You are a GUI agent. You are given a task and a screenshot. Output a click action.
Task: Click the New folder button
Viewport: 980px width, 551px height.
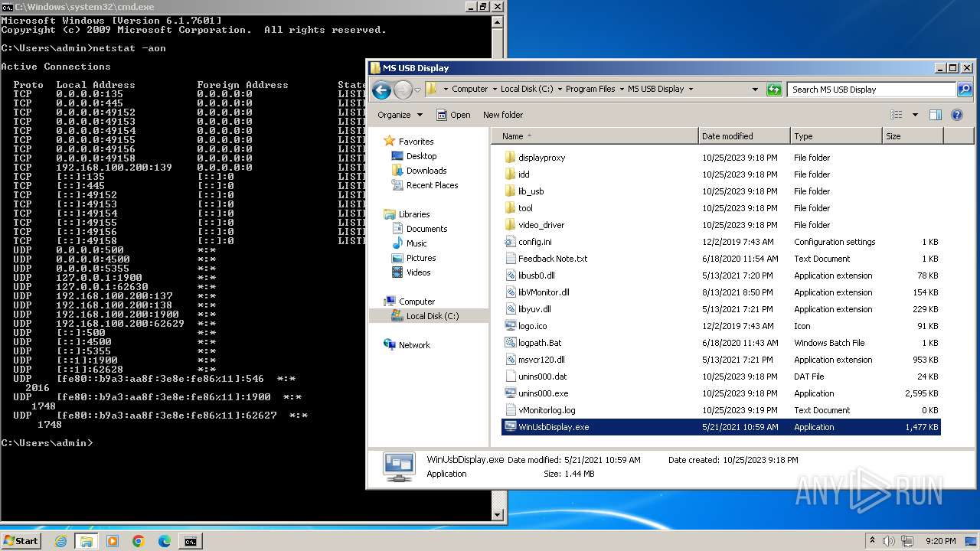pyautogui.click(x=503, y=115)
